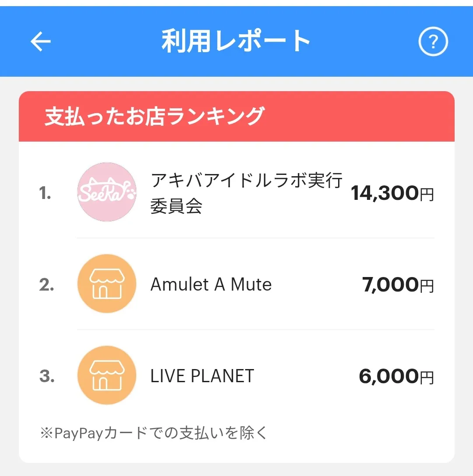Select the LIVE PLANET shop name
The width and height of the screenshot is (473, 476).
click(x=202, y=376)
